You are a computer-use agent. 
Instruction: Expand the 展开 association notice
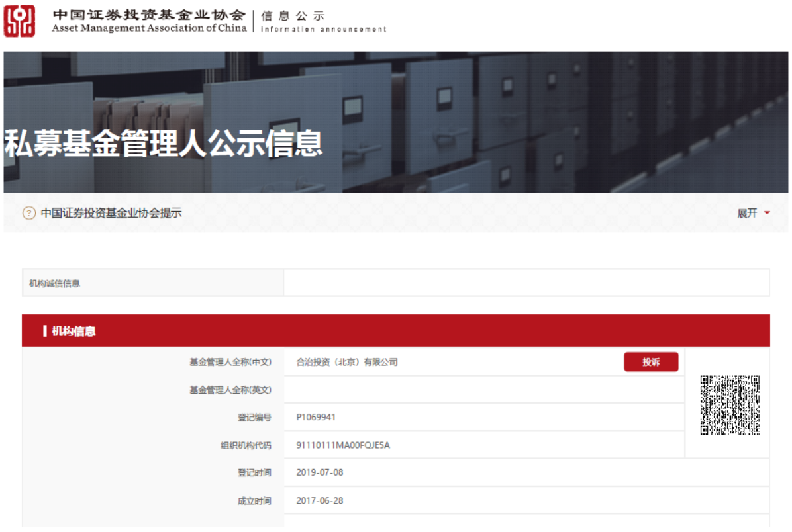tap(747, 213)
